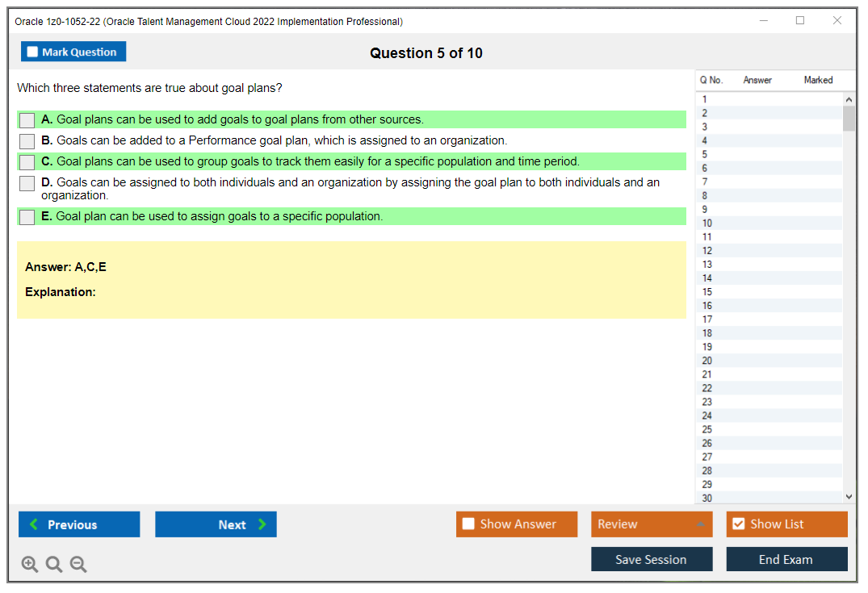Click the zoom-out magnifier icon
The height and width of the screenshot is (593, 868).
78,564
